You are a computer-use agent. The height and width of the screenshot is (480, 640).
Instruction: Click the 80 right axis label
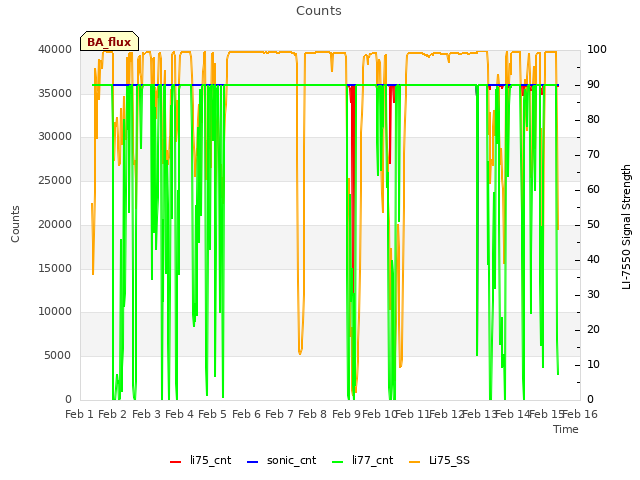(593, 120)
